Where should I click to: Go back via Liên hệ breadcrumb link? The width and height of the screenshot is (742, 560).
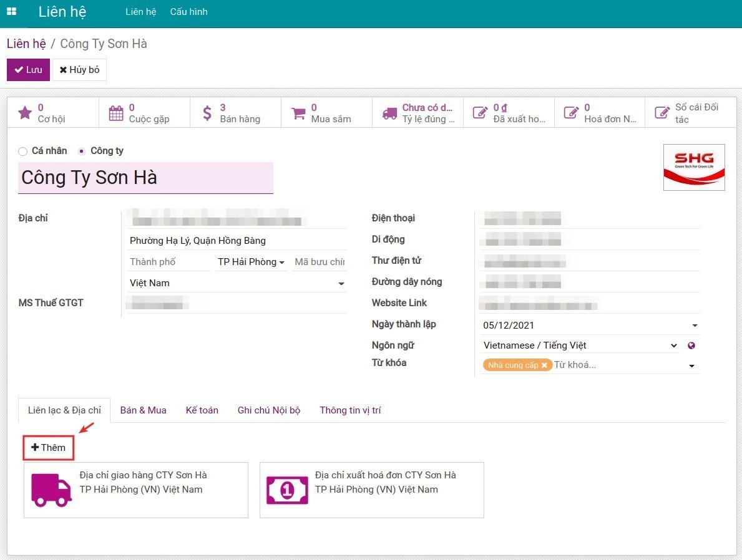[26, 44]
